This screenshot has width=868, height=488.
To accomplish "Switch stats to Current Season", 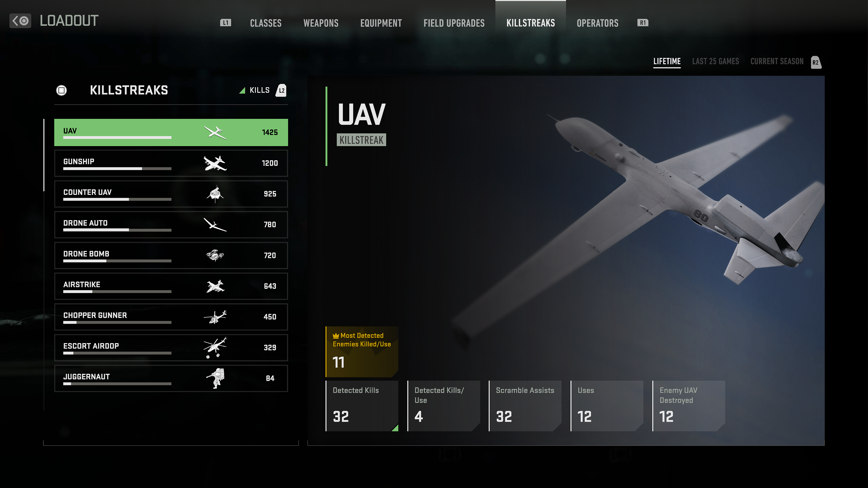I will [777, 61].
